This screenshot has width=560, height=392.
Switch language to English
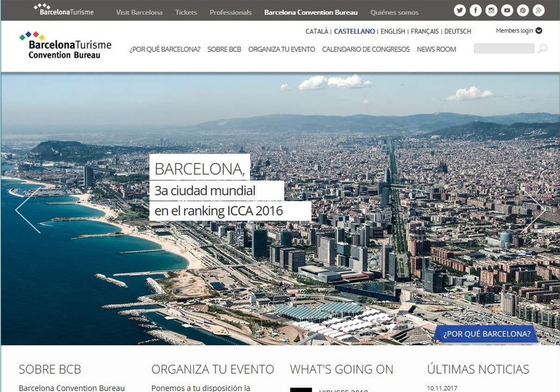coord(393,31)
